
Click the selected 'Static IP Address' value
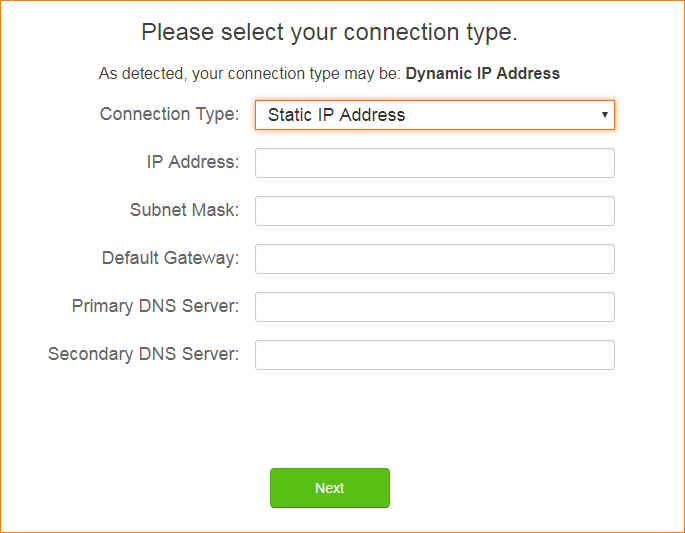tap(337, 115)
